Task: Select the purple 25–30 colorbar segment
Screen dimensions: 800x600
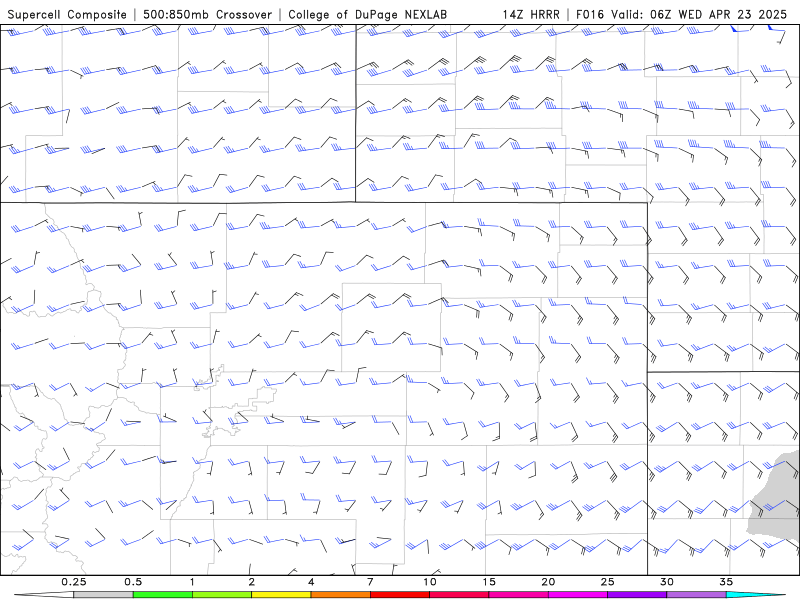Action: pos(637,595)
